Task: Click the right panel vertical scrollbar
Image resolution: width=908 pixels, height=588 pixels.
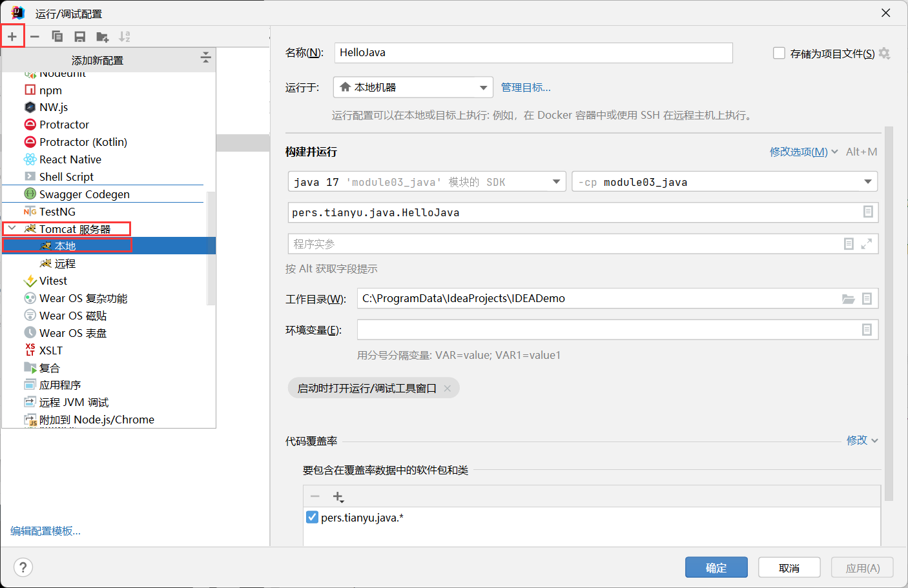Action: [889, 313]
